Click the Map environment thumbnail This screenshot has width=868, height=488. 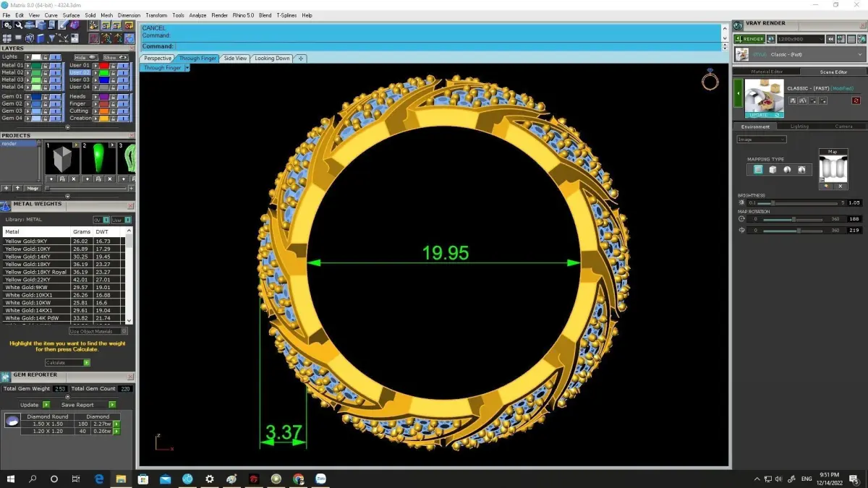pyautogui.click(x=833, y=168)
